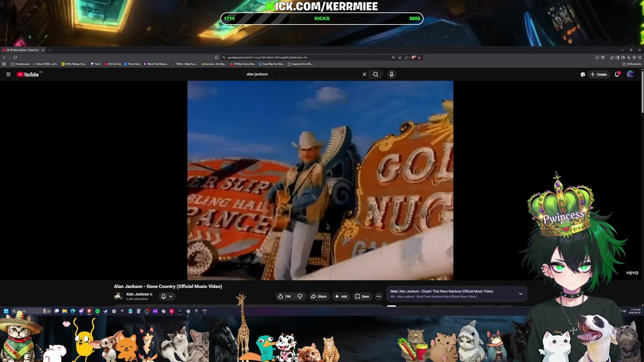Open the browser zoom magnifier icon
This screenshot has width=644, height=362.
[393, 57]
